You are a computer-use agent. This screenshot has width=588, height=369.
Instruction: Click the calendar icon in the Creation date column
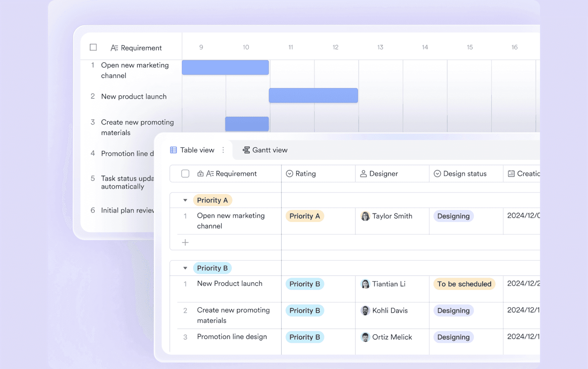(x=511, y=173)
